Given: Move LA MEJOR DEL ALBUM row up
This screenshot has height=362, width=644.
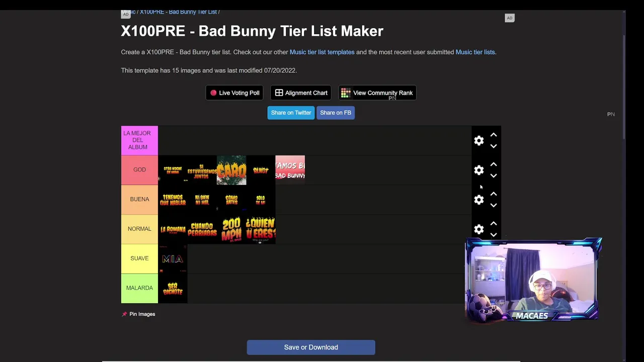Looking at the screenshot, I should pyautogui.click(x=494, y=135).
